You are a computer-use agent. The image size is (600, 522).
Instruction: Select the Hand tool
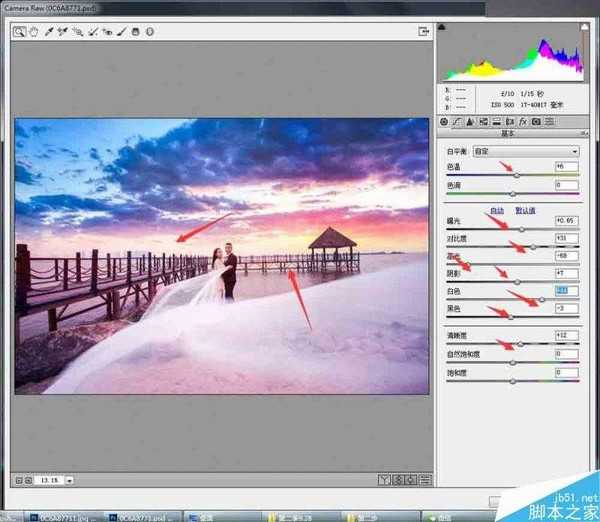(x=33, y=31)
